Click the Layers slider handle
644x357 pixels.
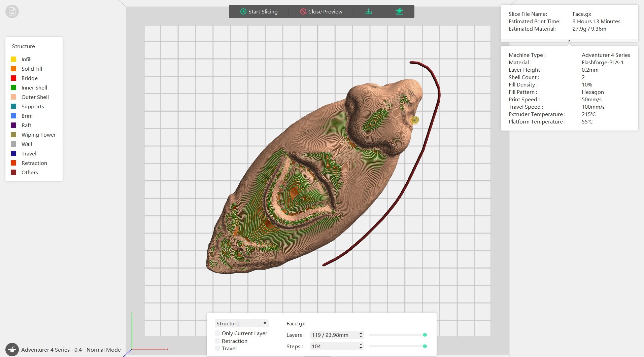425,335
